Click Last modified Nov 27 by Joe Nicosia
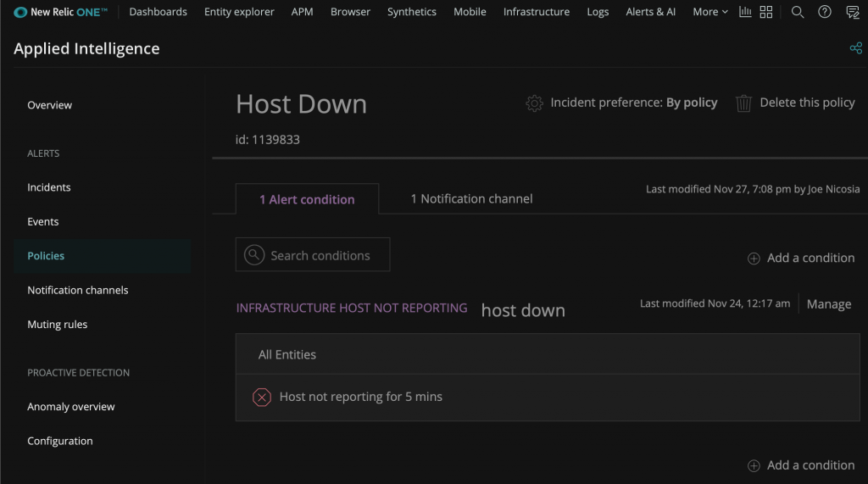The width and height of the screenshot is (868, 484). (x=753, y=189)
